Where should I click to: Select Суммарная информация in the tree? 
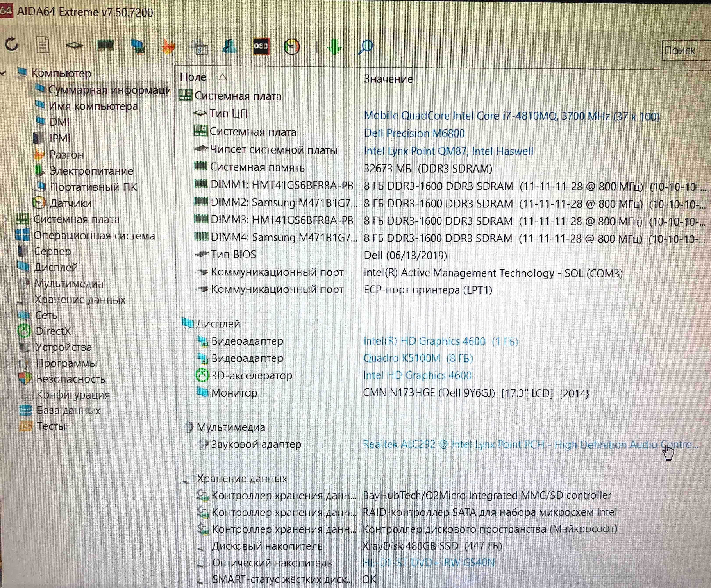pyautogui.click(x=109, y=90)
